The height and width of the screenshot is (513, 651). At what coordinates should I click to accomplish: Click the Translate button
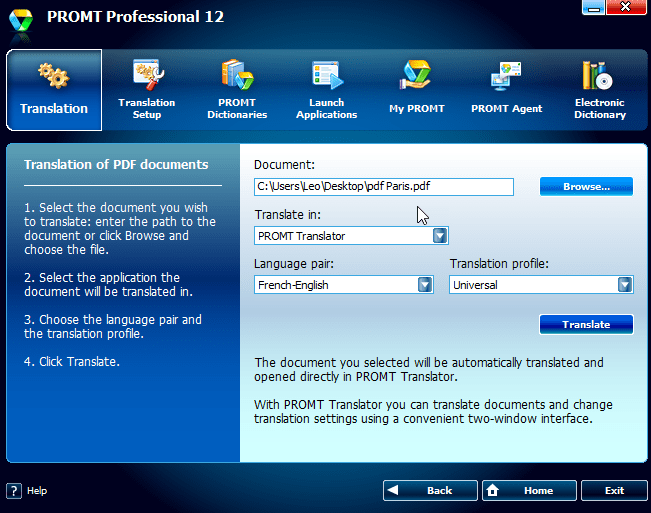[x=586, y=325]
